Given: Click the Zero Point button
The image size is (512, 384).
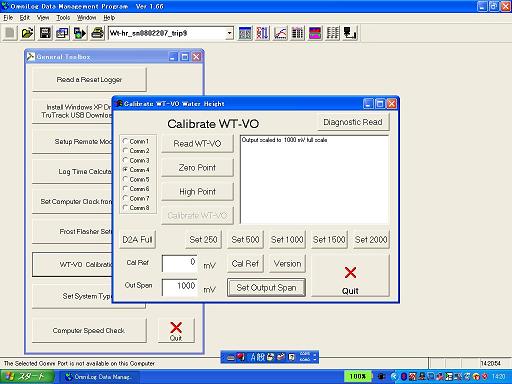Looking at the screenshot, I should pyautogui.click(x=197, y=168).
